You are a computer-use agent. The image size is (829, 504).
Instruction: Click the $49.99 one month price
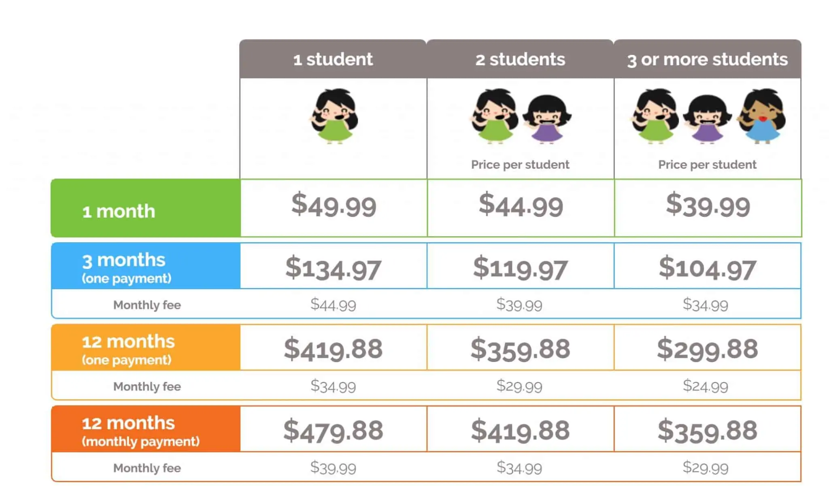click(334, 205)
